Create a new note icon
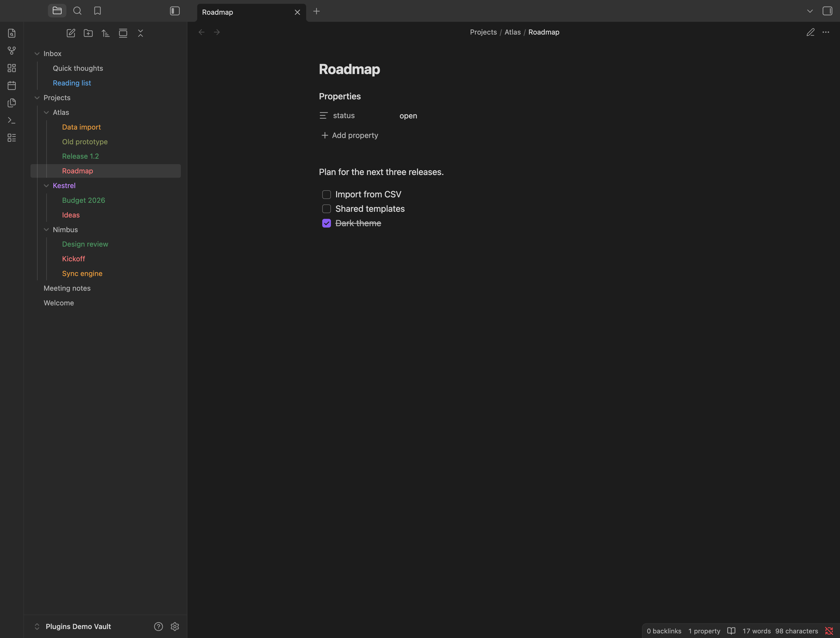 click(71, 33)
